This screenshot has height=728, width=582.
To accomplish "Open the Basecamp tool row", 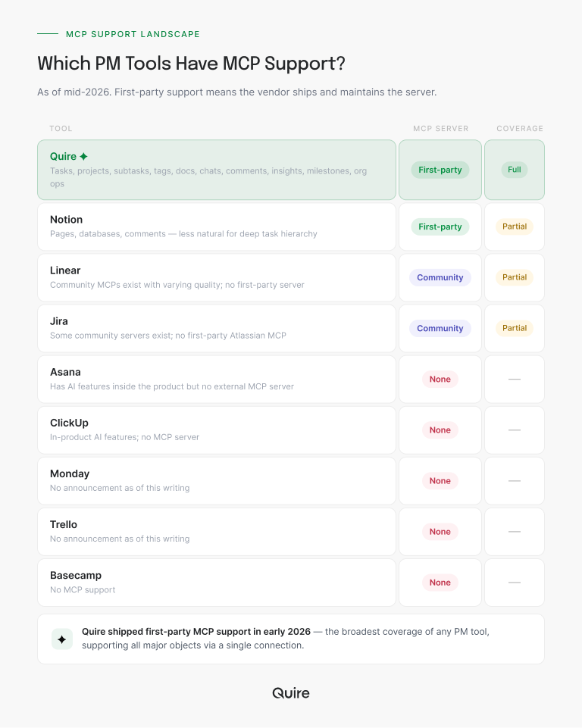I will coord(217,583).
